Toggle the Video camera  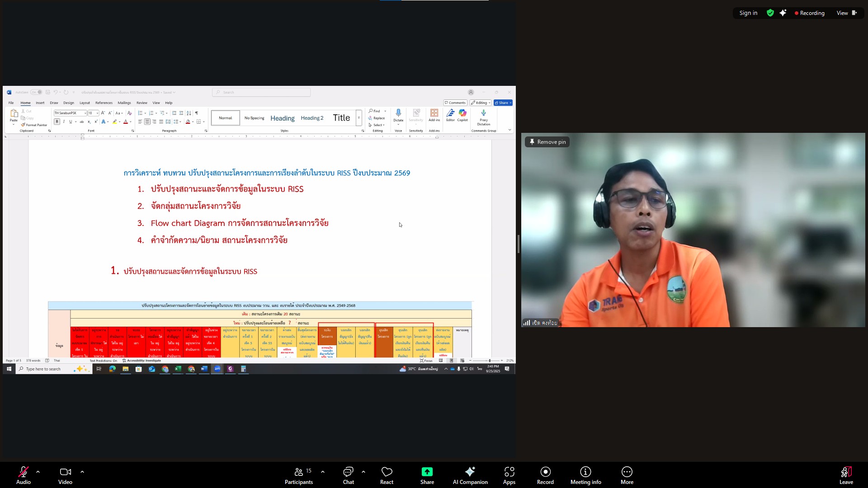click(65, 475)
